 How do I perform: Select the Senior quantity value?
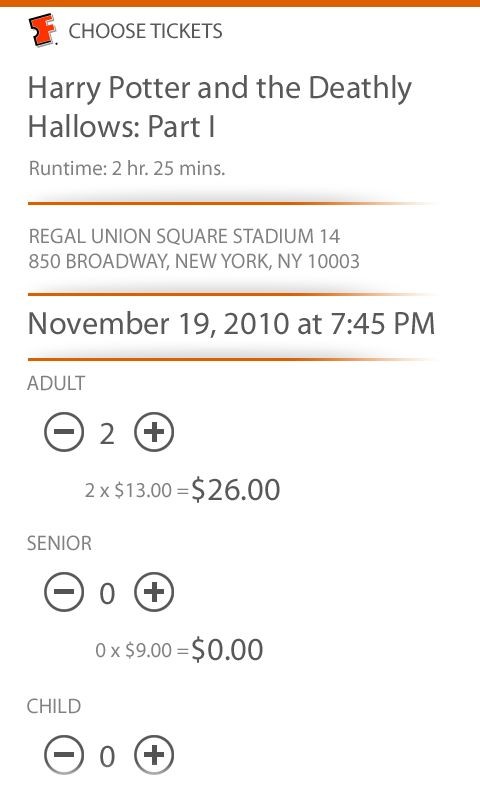(x=107, y=594)
